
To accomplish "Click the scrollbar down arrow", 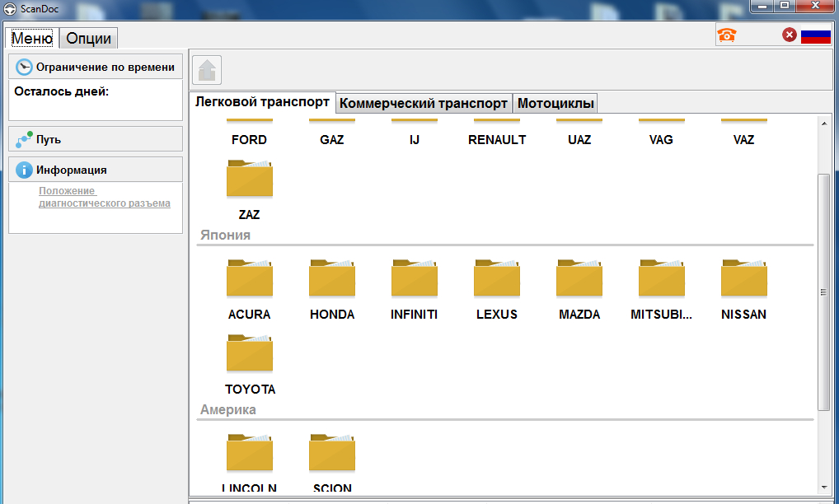I will (824, 488).
